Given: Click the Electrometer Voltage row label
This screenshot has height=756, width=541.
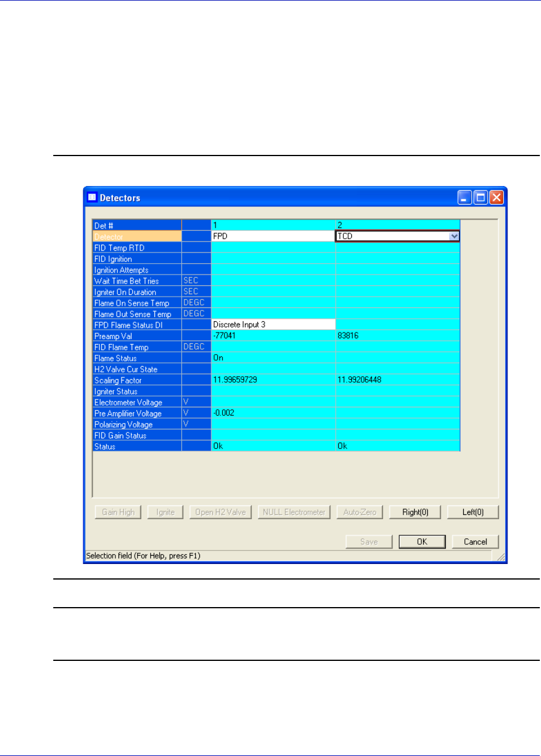Looking at the screenshot, I should (136, 402).
